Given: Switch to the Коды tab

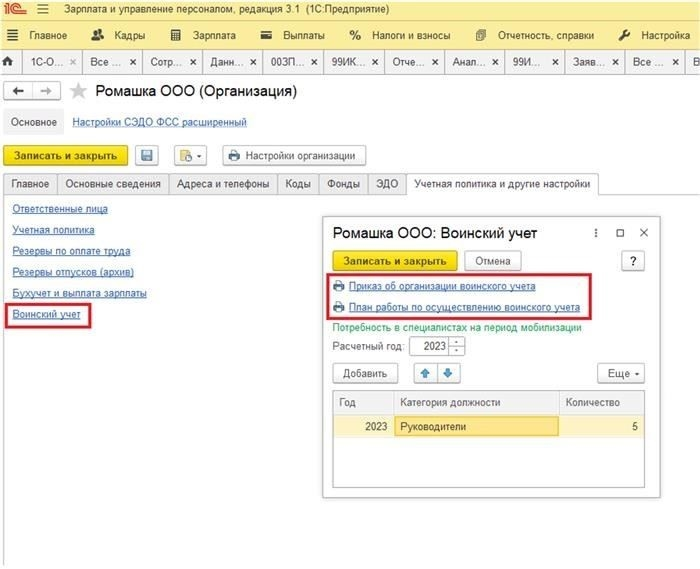Looking at the screenshot, I should click(x=298, y=184).
